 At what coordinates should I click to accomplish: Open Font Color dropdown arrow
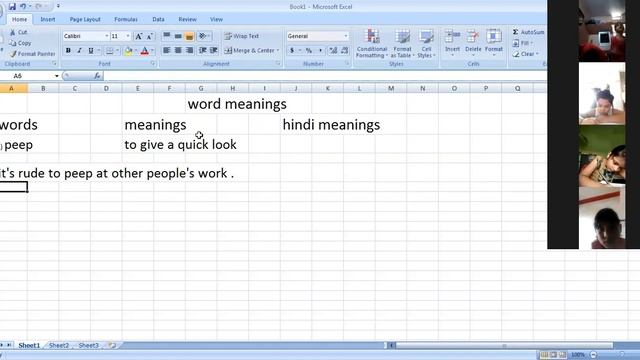152,51
